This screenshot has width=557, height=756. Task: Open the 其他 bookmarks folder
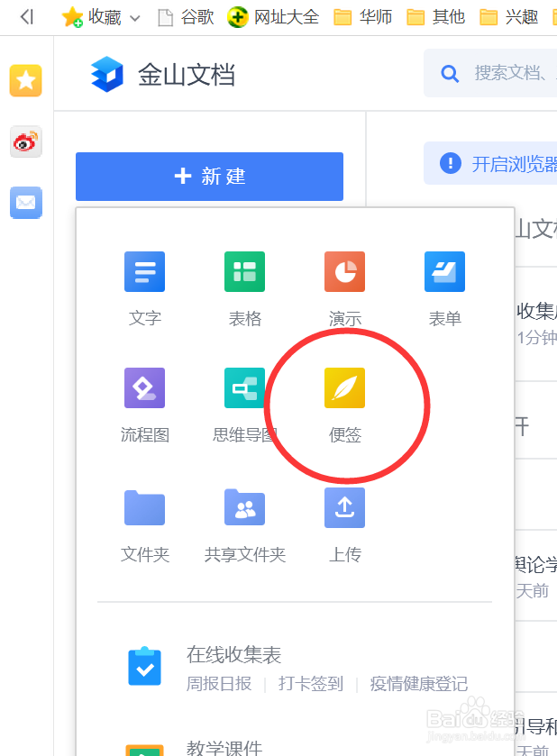click(x=435, y=17)
